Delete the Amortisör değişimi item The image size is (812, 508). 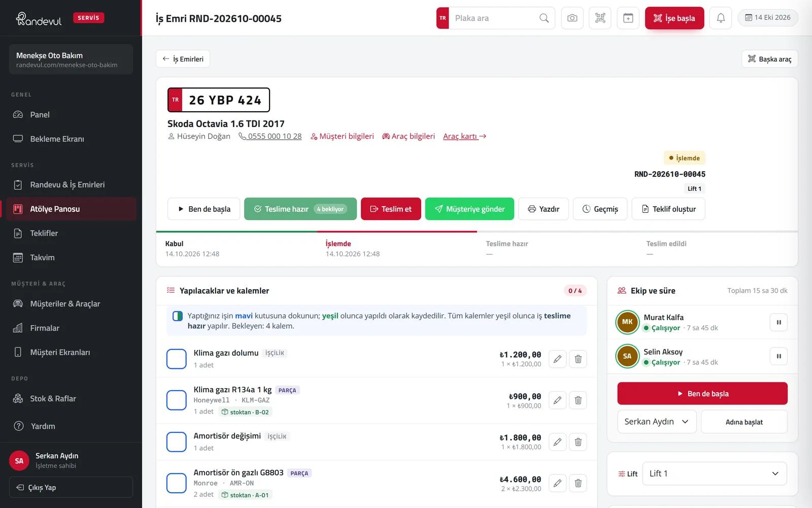578,442
